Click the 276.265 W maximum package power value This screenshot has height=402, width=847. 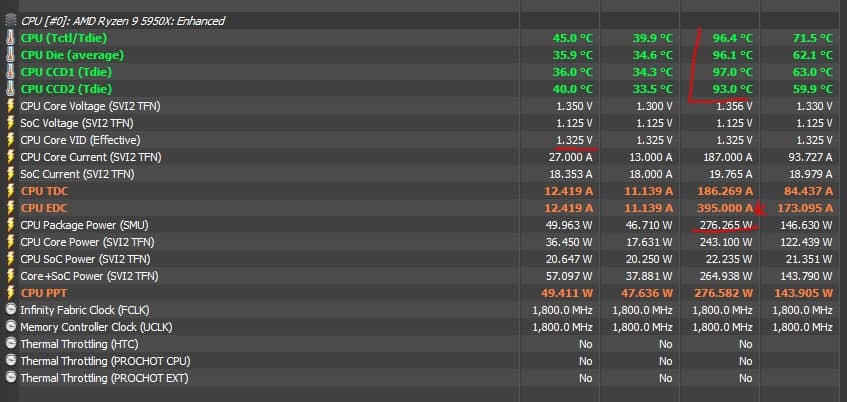(722, 225)
